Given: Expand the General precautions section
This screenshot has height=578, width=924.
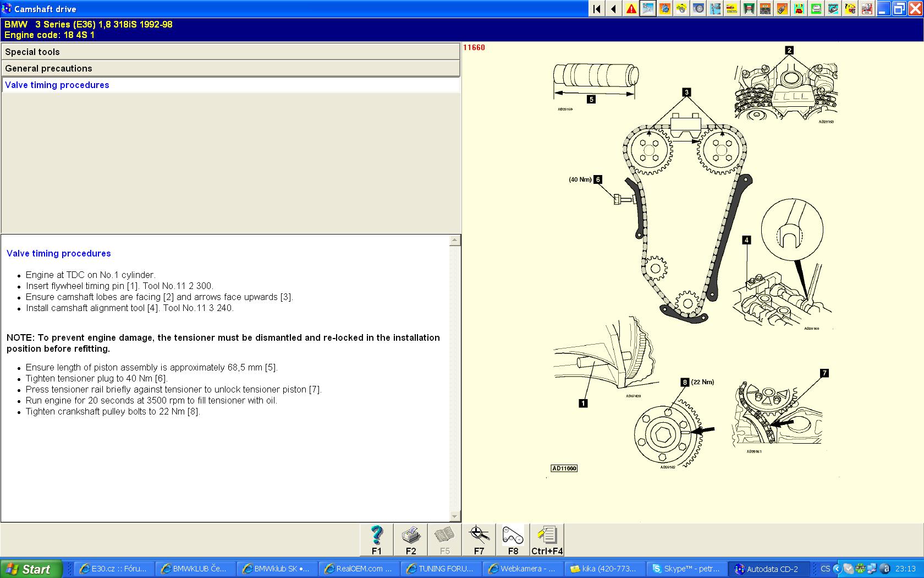Looking at the screenshot, I should click(x=230, y=68).
